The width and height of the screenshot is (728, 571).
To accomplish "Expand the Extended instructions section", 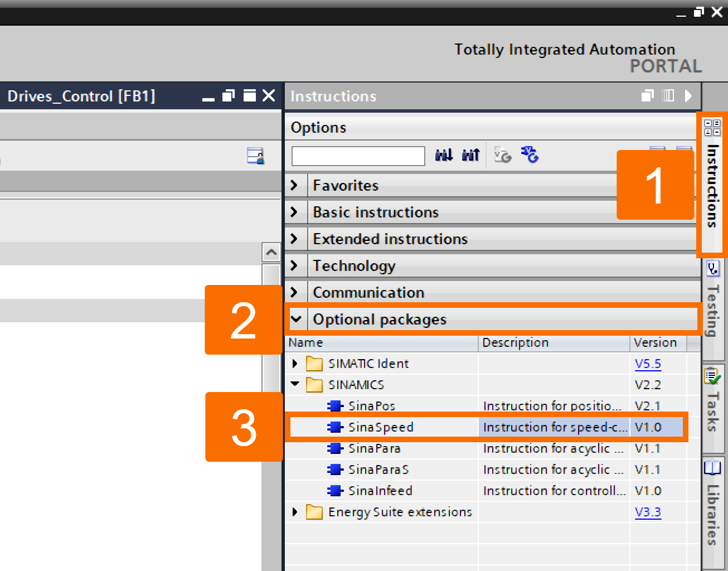I will tap(294, 239).
